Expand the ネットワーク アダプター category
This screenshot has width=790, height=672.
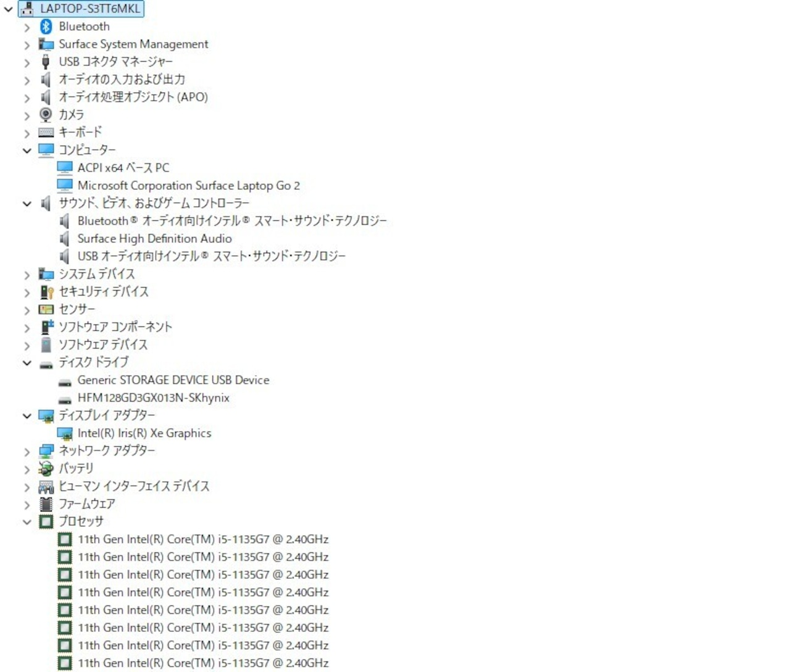point(27,452)
